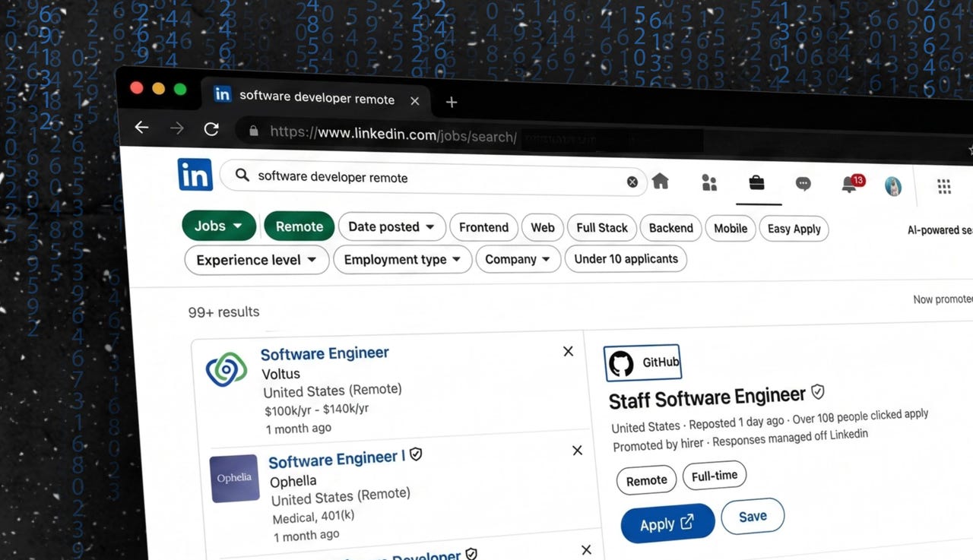Enable the Under 10 applicants filter
Image resolution: width=973 pixels, height=560 pixels.
pos(626,259)
